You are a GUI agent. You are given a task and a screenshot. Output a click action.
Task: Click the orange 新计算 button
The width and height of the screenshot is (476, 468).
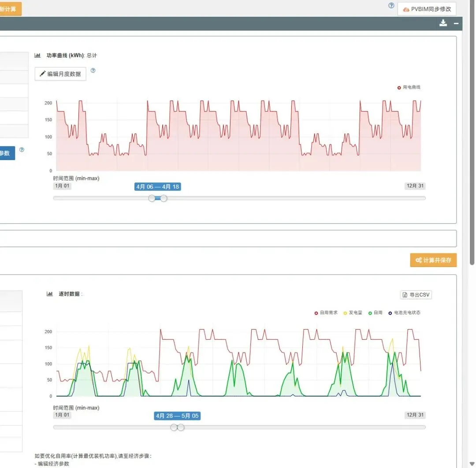(x=10, y=9)
